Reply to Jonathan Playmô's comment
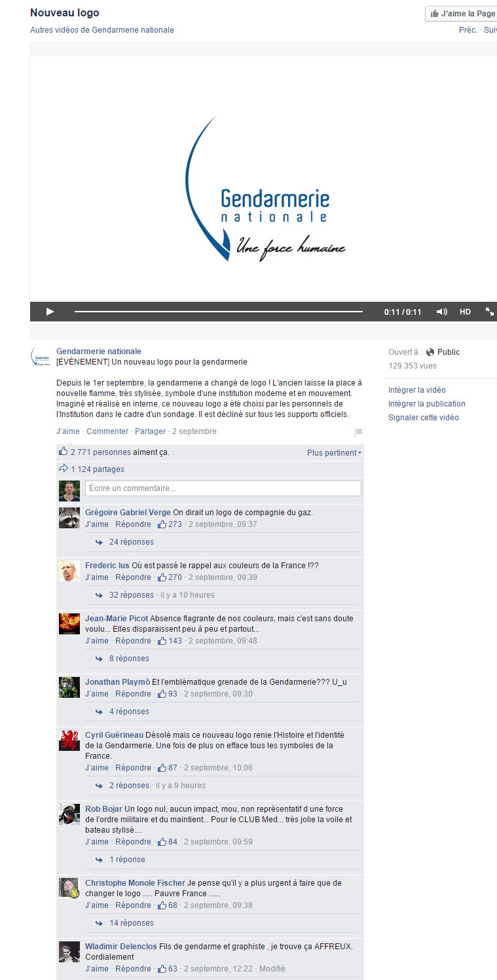This screenshot has height=980, width=497. (133, 694)
